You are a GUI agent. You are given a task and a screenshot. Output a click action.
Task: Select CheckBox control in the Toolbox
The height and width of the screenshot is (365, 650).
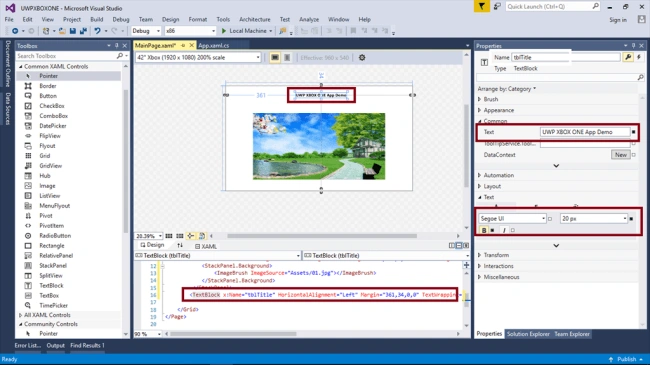(51, 106)
